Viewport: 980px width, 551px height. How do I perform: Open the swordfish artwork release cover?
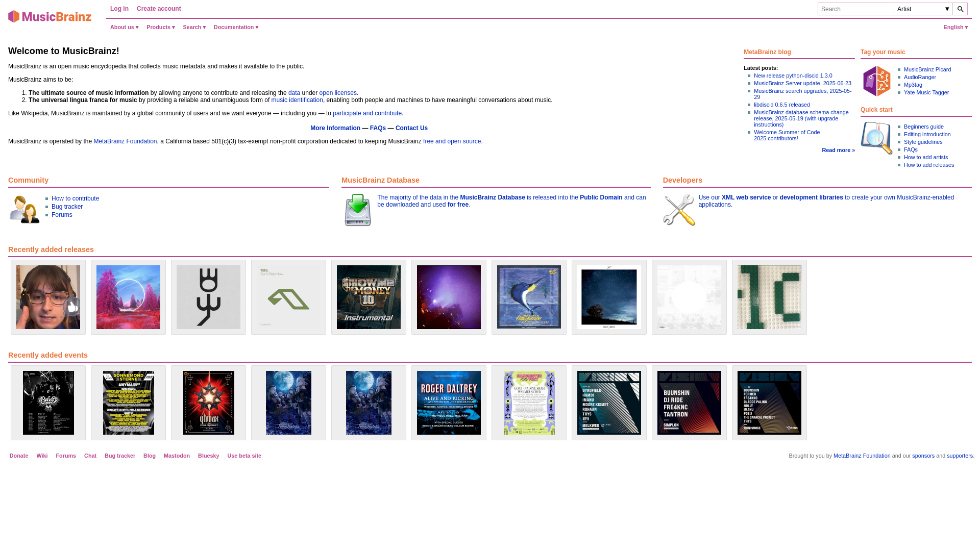coord(529,297)
